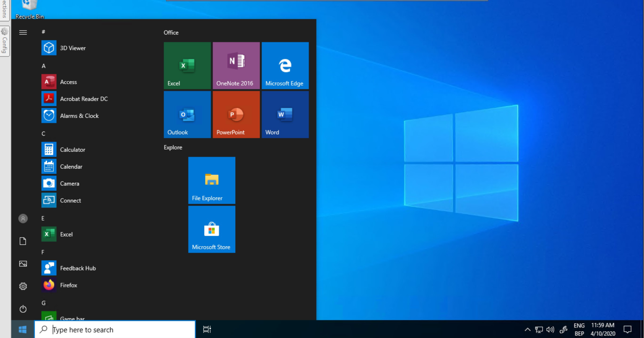
Task: Show hidden system tray icons
Action: click(x=527, y=330)
